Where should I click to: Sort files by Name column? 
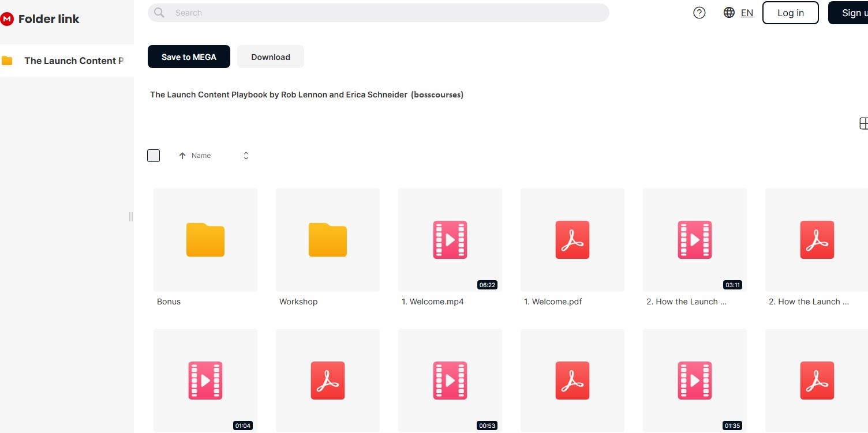201,156
